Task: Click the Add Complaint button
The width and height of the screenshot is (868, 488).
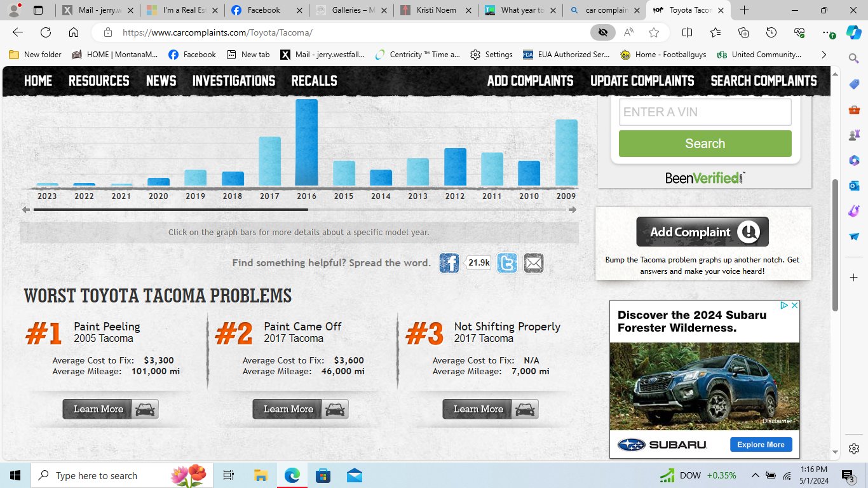Action: point(703,232)
